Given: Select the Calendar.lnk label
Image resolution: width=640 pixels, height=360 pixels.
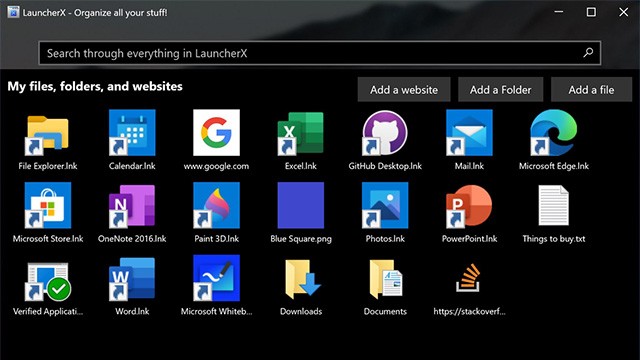Looking at the screenshot, I should (x=132, y=166).
